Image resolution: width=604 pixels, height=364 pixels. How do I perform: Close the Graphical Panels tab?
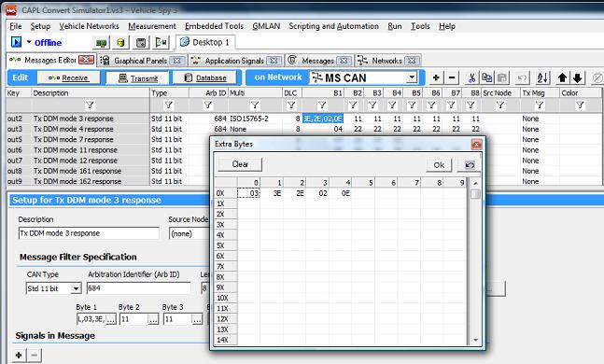176,61
